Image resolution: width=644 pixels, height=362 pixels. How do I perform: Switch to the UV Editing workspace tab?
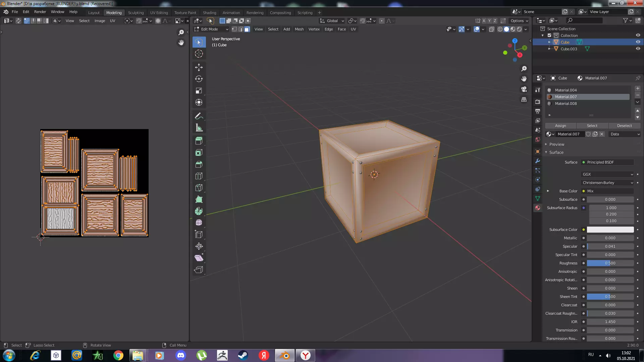(159, 13)
